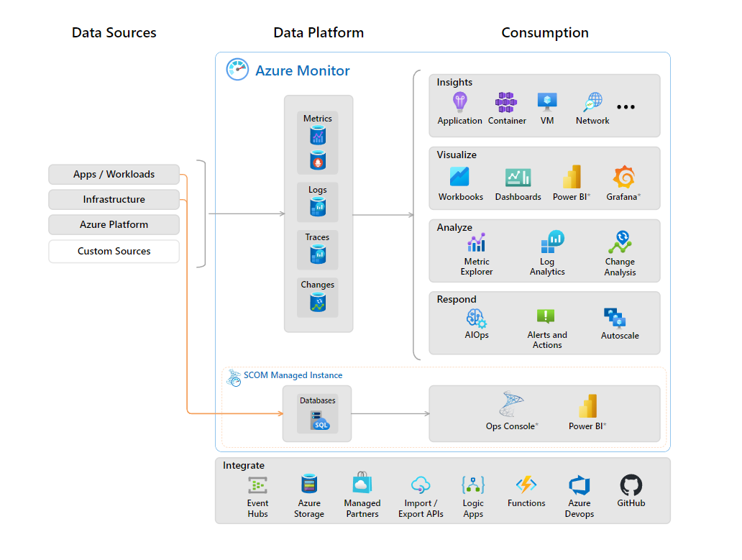Click the red Prometheus metrics database icon
742x560 pixels.
click(x=318, y=160)
